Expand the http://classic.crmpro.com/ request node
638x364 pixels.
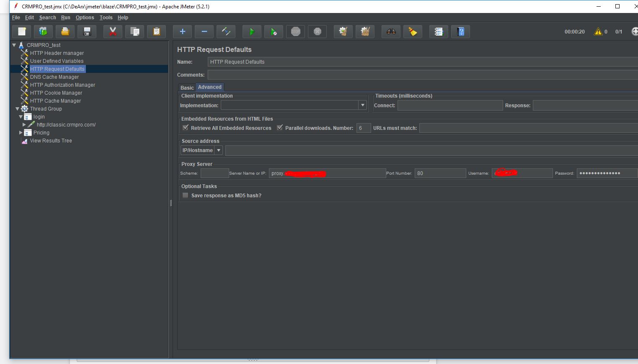24,124
